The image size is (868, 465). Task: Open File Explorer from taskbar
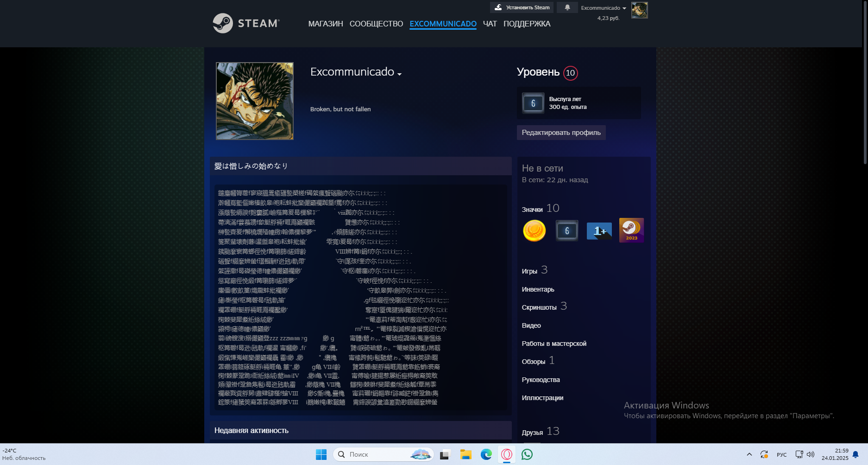465,454
